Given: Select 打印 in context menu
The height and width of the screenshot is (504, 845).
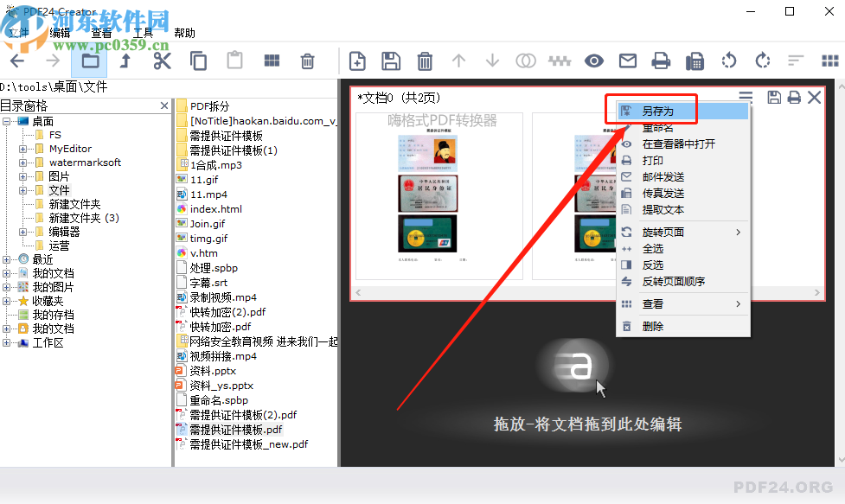Looking at the screenshot, I should [x=682, y=161].
